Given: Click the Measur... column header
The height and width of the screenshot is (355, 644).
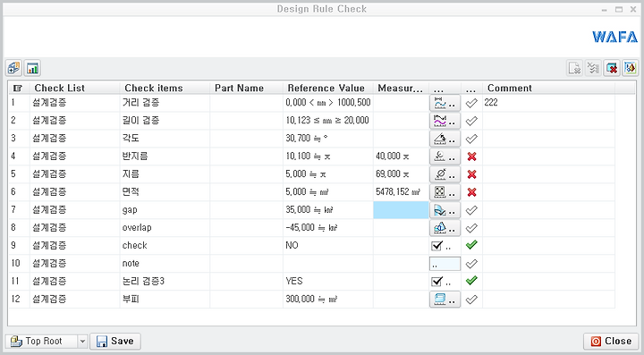Looking at the screenshot, I should pos(401,89).
